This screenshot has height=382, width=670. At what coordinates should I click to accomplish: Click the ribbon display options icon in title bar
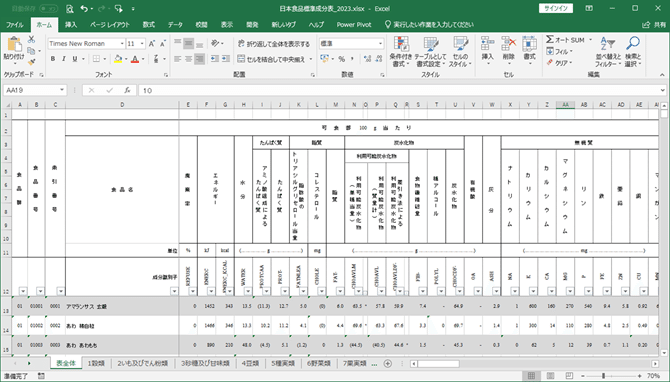click(x=589, y=9)
